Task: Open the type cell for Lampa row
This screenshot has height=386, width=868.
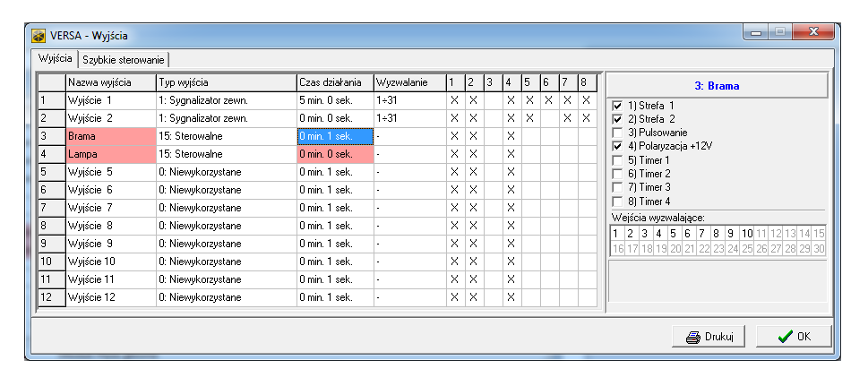Action: (x=226, y=154)
